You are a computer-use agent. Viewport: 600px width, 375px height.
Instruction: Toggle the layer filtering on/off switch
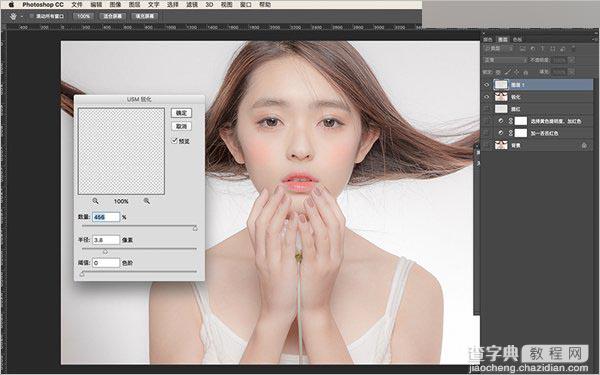(x=573, y=49)
